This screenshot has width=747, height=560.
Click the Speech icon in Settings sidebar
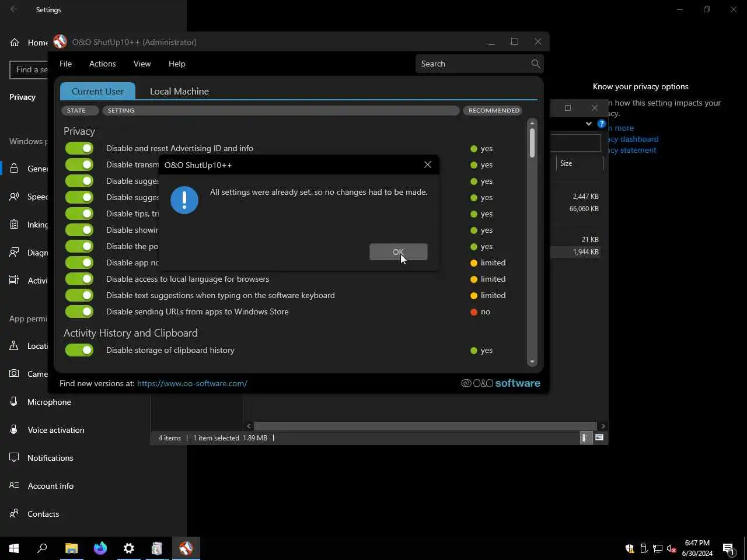[14, 196]
